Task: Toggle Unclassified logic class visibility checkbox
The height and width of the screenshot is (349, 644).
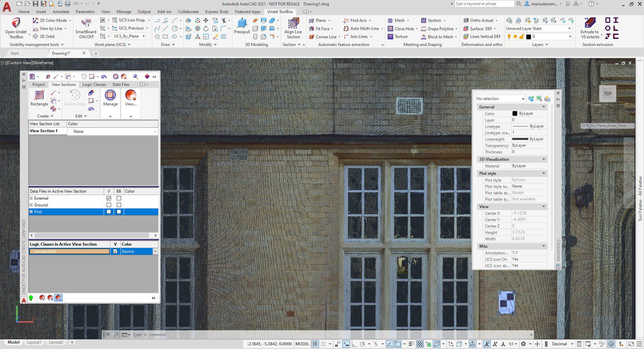Action: tap(115, 251)
